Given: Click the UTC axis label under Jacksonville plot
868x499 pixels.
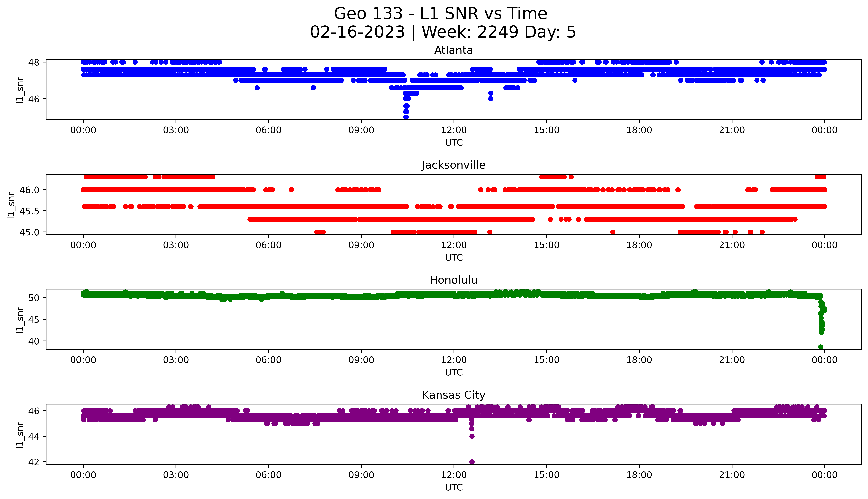Looking at the screenshot, I should tap(454, 257).
